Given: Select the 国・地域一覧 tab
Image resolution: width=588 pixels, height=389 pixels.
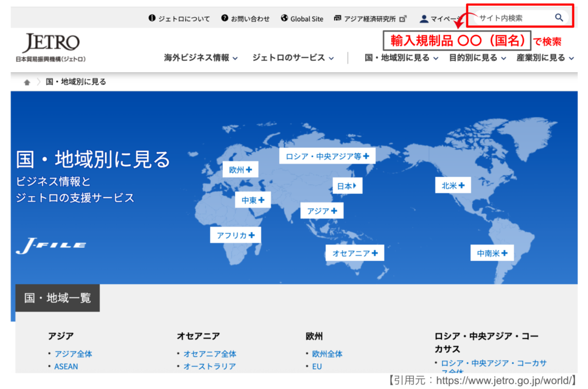Looking at the screenshot, I should coord(57,298).
